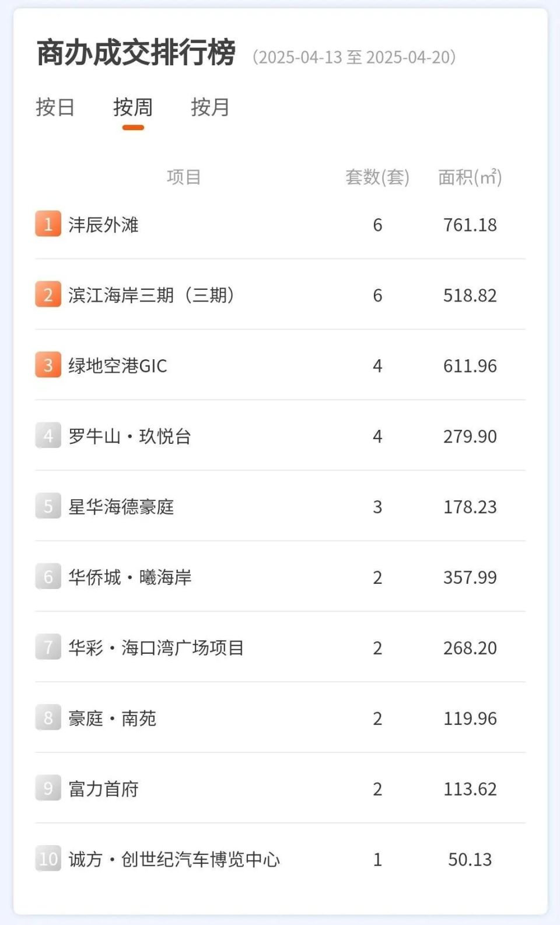Open the 绿地空港GIC project link
The width and height of the screenshot is (560, 925).
point(118,366)
